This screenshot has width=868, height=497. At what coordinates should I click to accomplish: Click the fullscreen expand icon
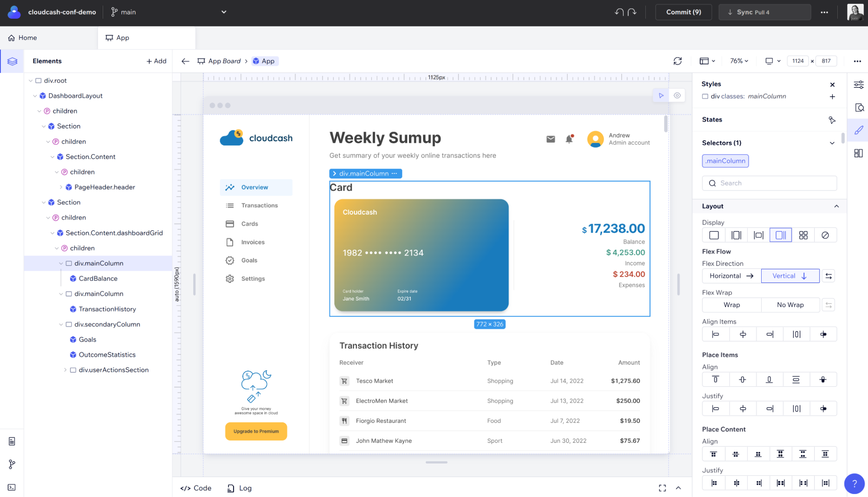point(662,488)
